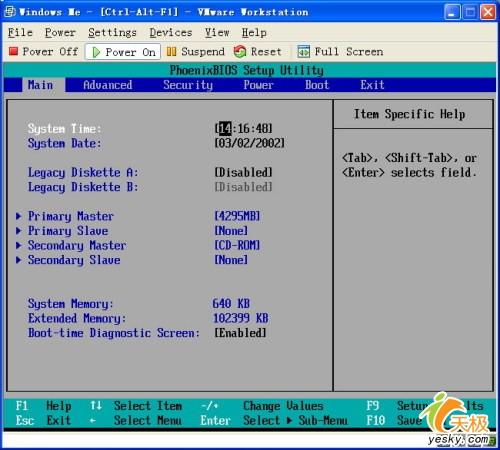Click the Legacy Diskette A label
Image resolution: width=500 pixels, height=450 pixels.
coord(83,172)
